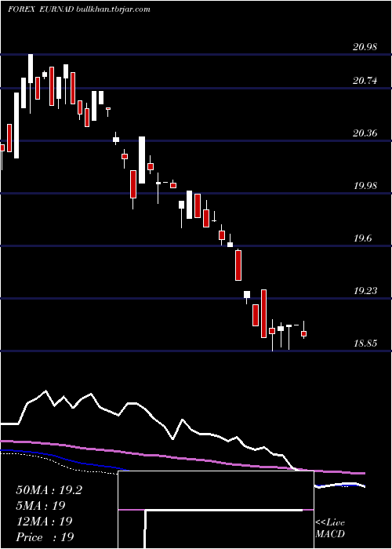
Task: Click the last red candle on the right
Action: point(304,333)
